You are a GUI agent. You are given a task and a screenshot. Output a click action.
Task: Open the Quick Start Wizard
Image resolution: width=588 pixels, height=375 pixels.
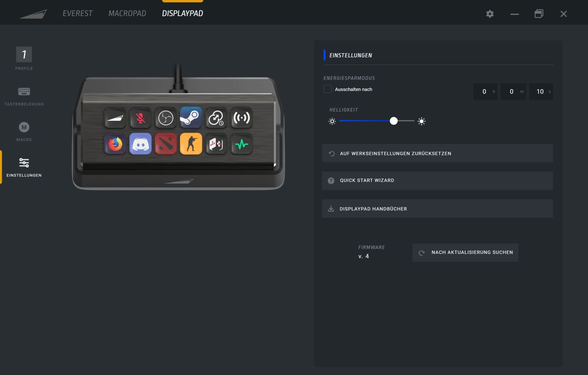(x=437, y=180)
